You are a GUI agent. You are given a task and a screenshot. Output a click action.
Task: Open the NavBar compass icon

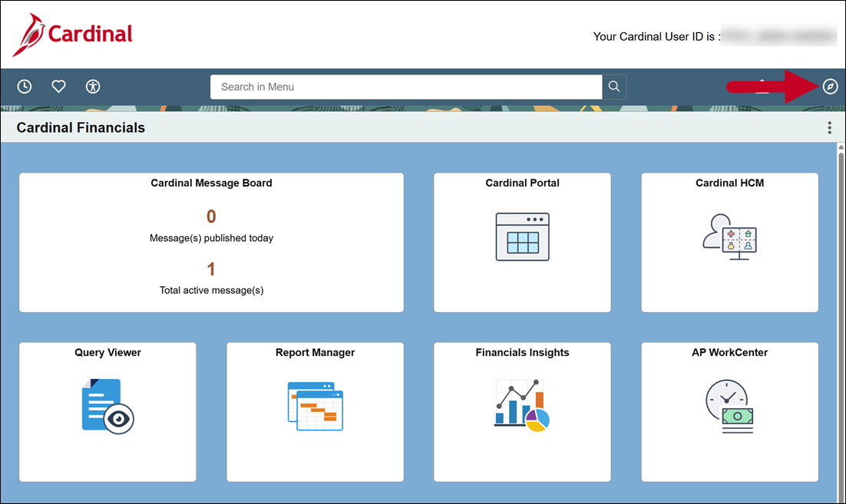[x=830, y=86]
